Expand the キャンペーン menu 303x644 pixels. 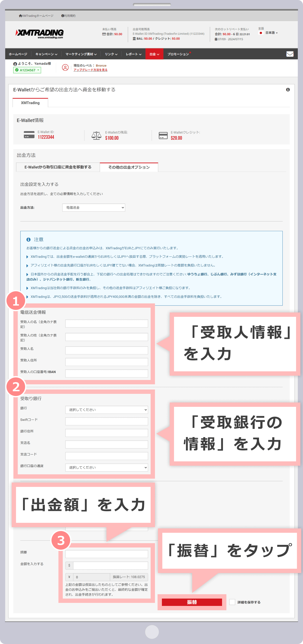(46, 54)
